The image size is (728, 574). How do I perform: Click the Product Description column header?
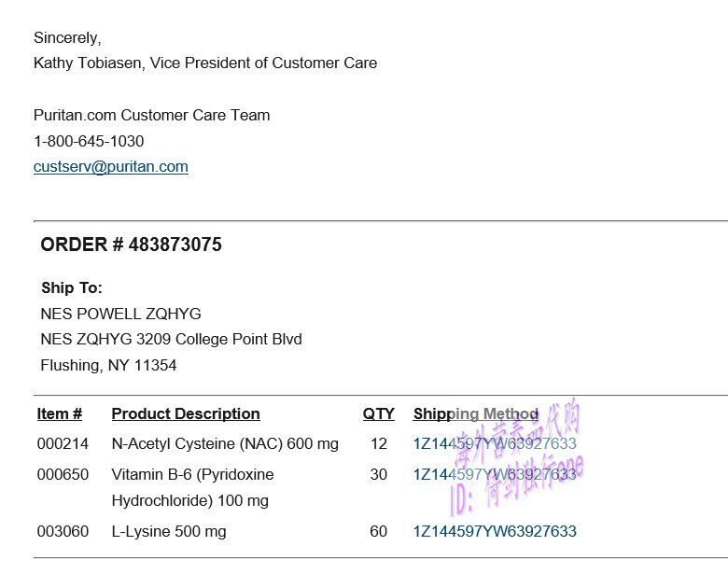coord(186,413)
